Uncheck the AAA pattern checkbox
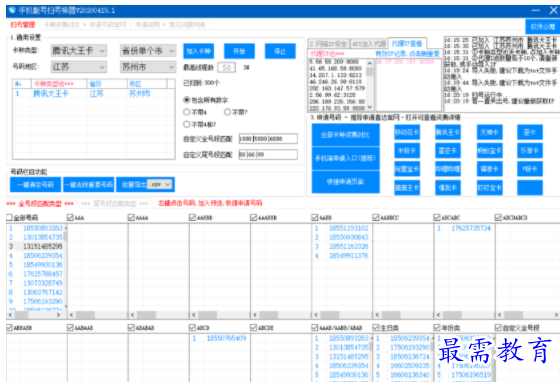The width and height of the screenshot is (560, 382). [x=70, y=217]
